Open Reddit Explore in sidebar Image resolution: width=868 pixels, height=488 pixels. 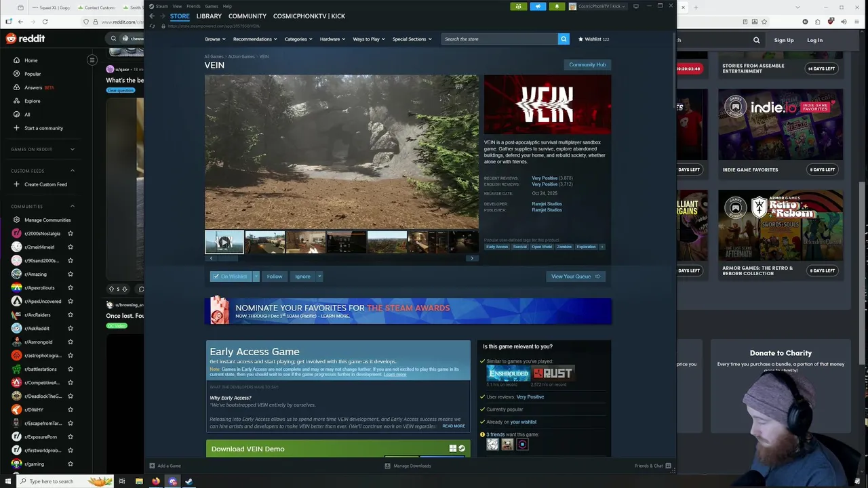[32, 101]
